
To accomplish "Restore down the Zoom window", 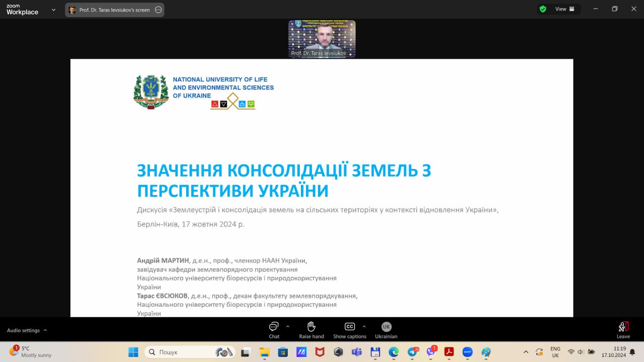I will (614, 9).
